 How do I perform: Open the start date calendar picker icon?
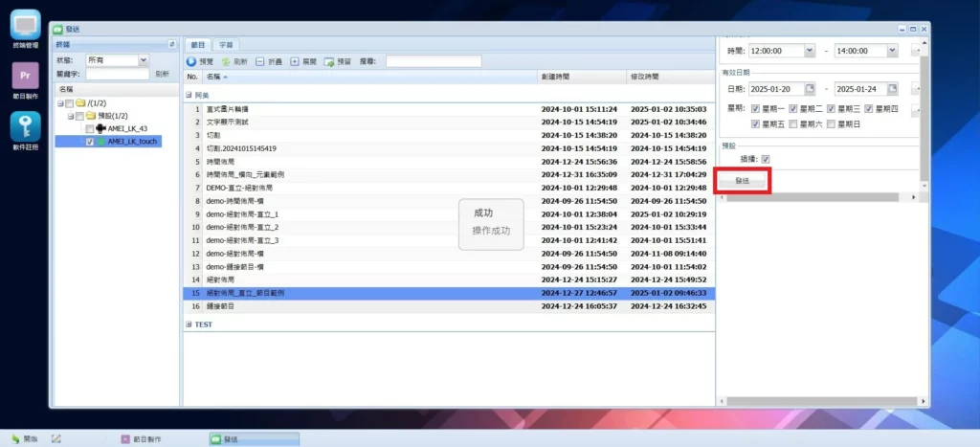810,89
